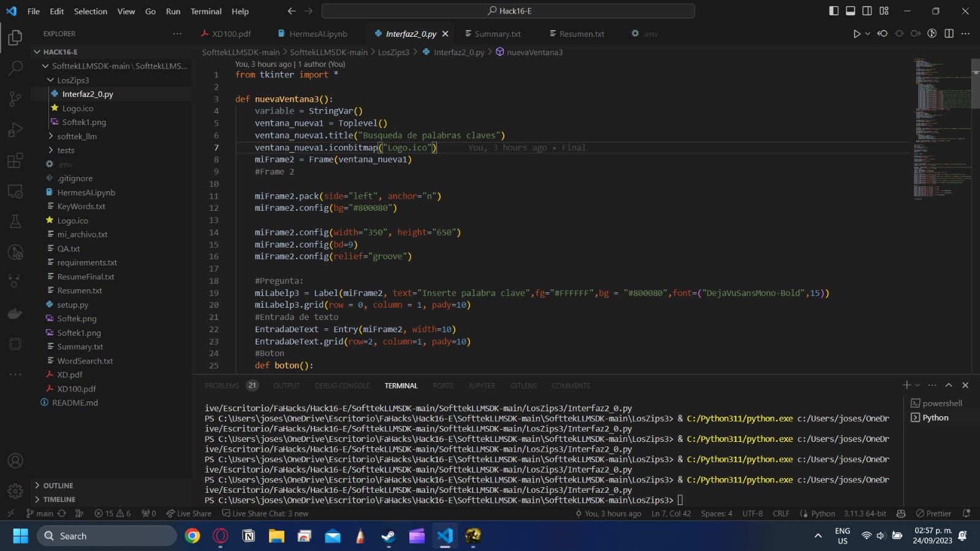
Task: Click Live Share in the status bar
Action: pos(189,514)
